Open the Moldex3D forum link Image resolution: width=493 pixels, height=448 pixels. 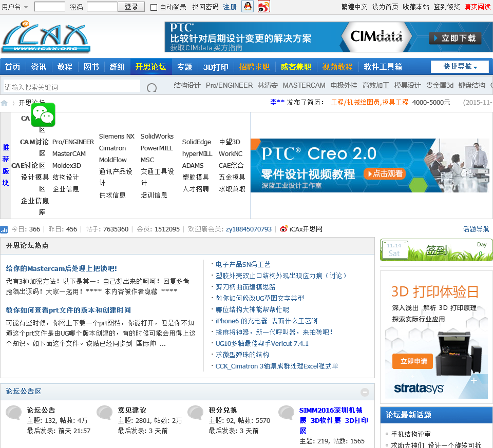pyautogui.click(x=67, y=166)
